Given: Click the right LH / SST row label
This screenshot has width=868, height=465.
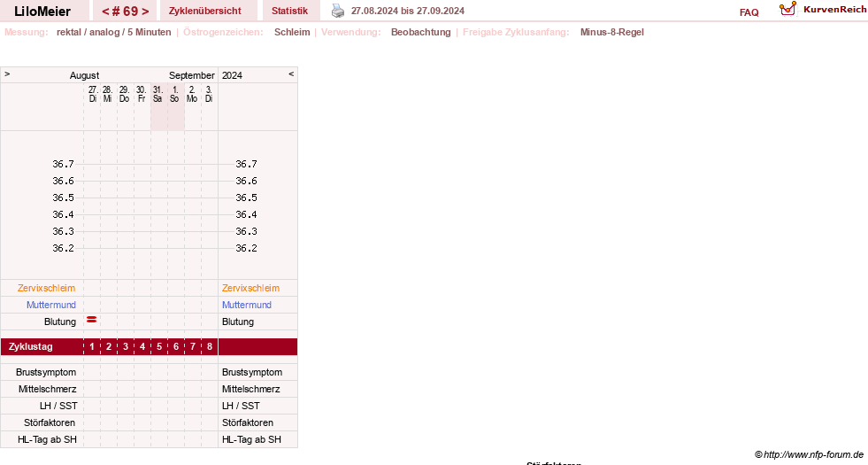Looking at the screenshot, I should (241, 407).
